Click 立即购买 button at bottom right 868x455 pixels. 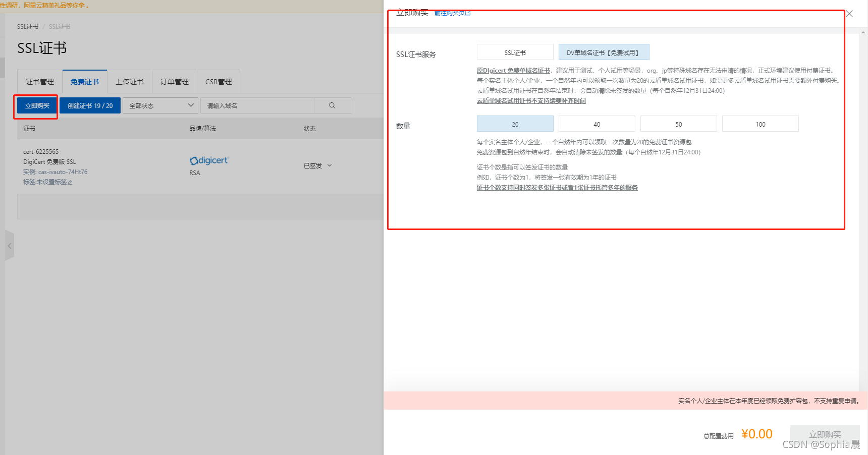[825, 434]
